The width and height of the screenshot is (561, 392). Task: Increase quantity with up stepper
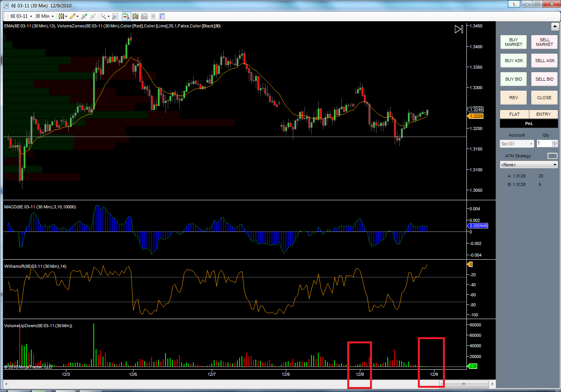click(555, 142)
